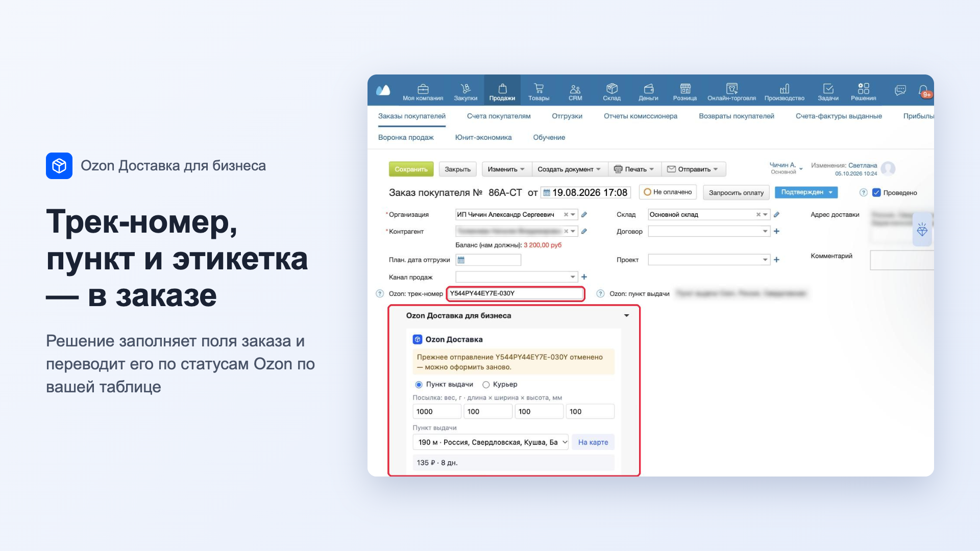Open the Розница shop icon
The image size is (980, 551).
685,89
